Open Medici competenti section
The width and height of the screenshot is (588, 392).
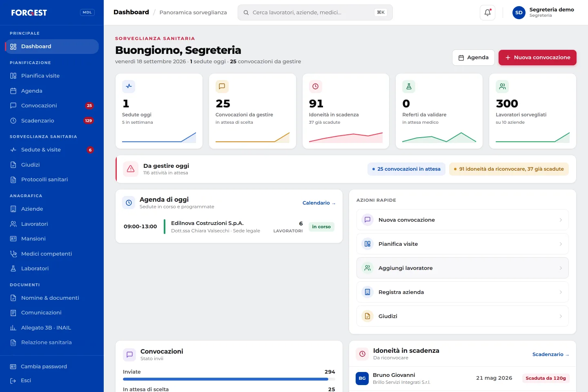(52, 254)
